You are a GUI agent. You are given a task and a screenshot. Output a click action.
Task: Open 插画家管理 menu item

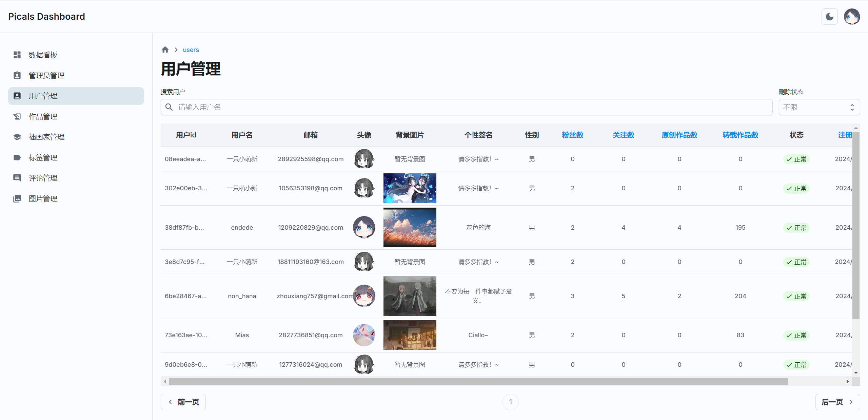tap(76, 137)
